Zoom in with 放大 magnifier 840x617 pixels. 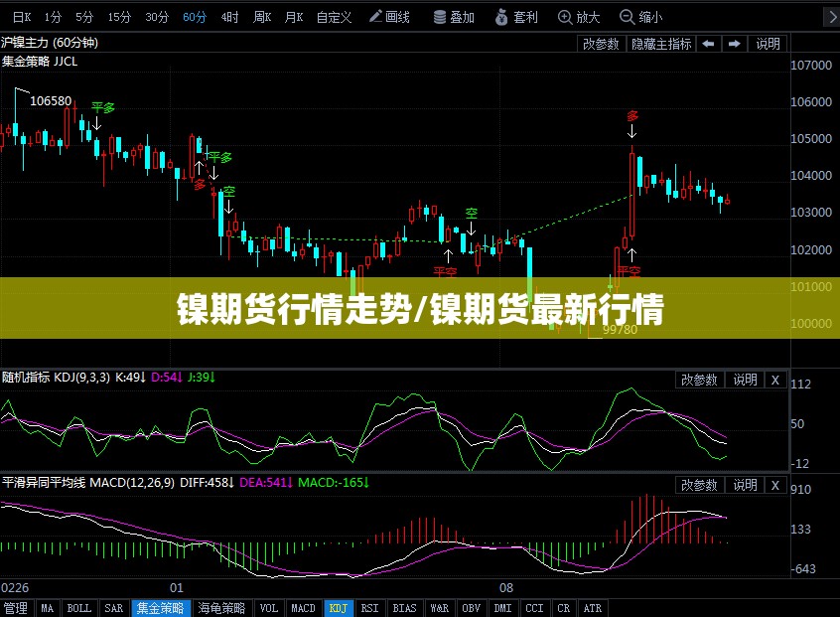579,17
